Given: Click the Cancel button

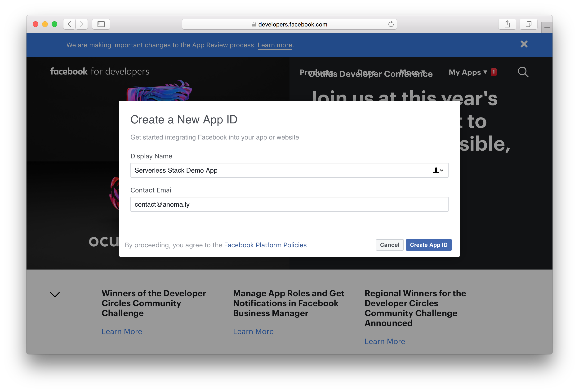Looking at the screenshot, I should [x=389, y=244].
